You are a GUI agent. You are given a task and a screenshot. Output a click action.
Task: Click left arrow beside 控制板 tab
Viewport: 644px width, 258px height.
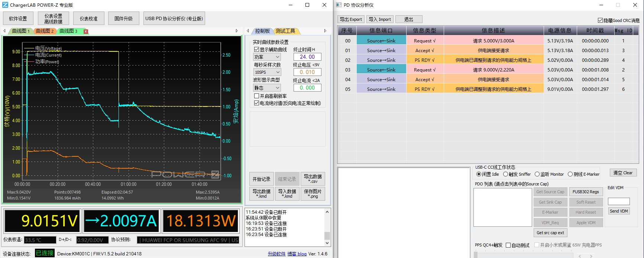coord(248,31)
